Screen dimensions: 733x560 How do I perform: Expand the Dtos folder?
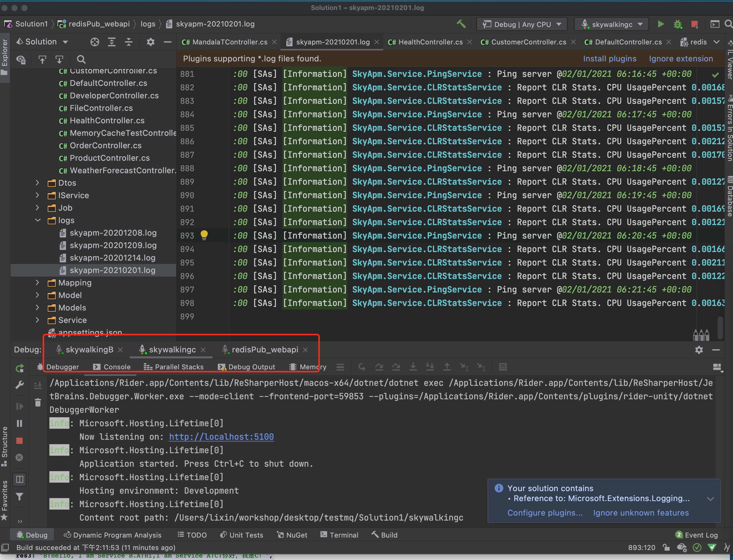[37, 183]
